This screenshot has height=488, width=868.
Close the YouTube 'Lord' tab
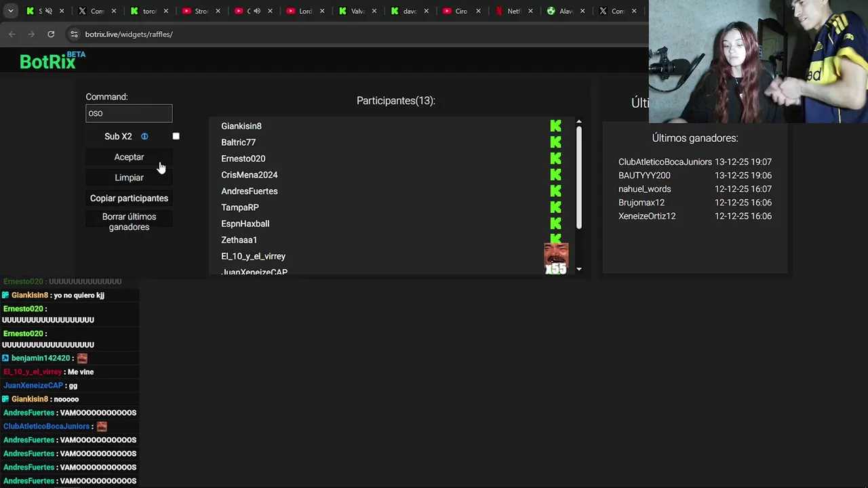coord(322,11)
